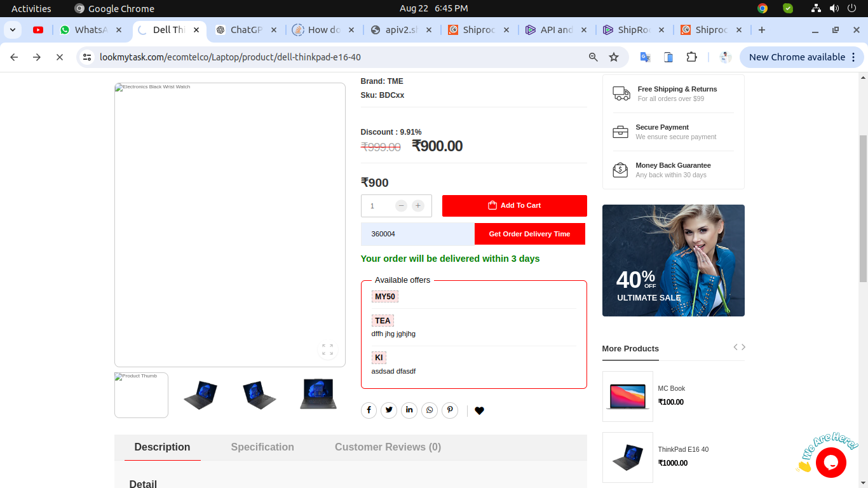Switch to the Description tab
The height and width of the screenshot is (488, 868).
(x=162, y=447)
